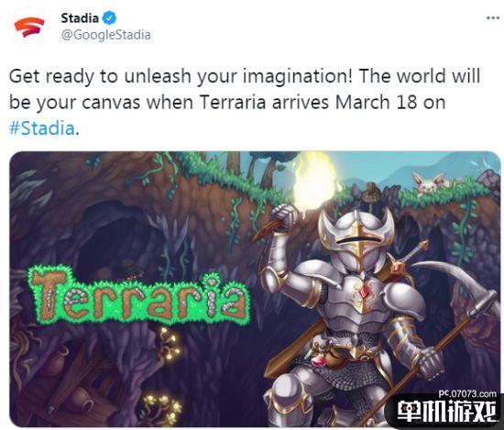Click the tweet text mentioning March 18
504x430 pixels.
coord(245,103)
